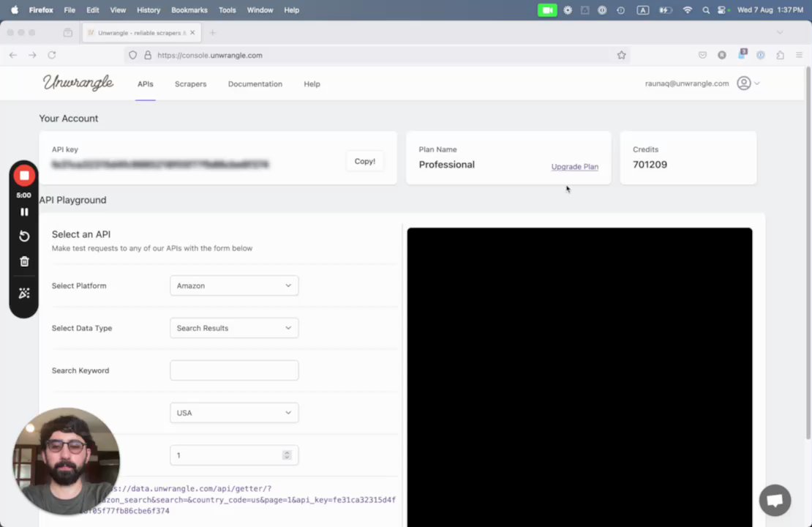Click the raunaq@unwrangle.com account email
Screen dimensions: 812x527
click(x=687, y=83)
